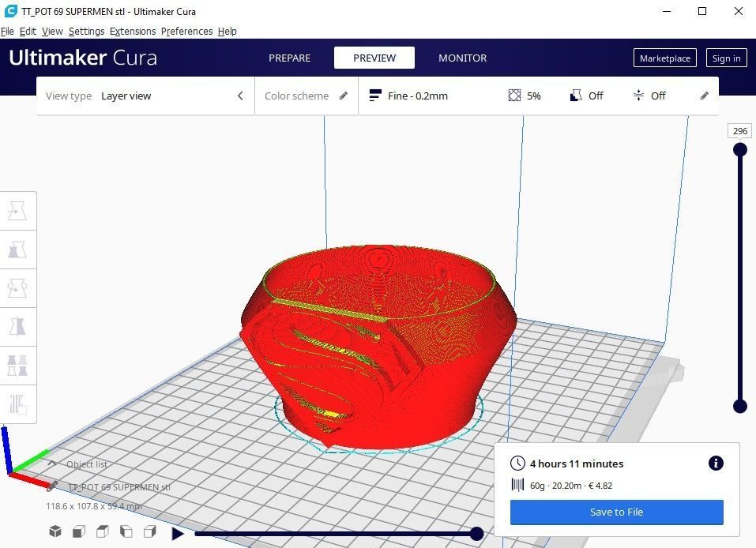The width and height of the screenshot is (756, 548).
Task: Switch to right side view camera
Action: tap(150, 531)
